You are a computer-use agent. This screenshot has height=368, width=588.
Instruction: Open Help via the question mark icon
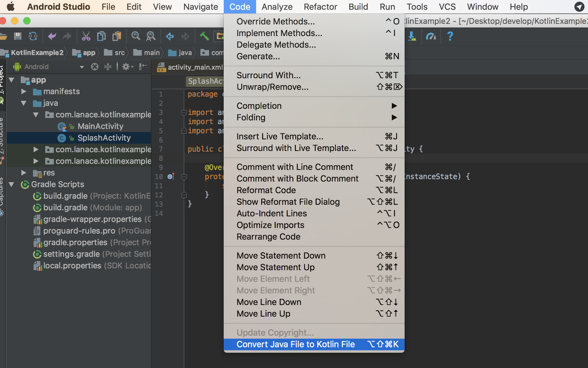click(450, 36)
